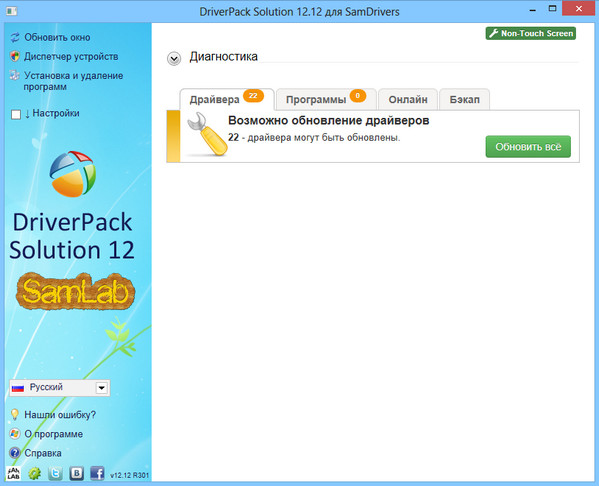599x486 pixels.
Task: Open the Русский language dropdown
Action: (x=60, y=388)
